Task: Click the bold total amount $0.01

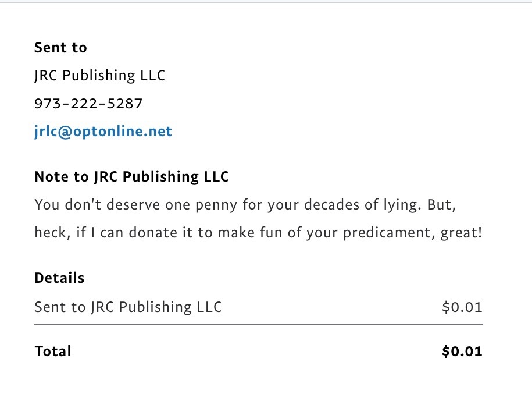Action: tap(462, 352)
